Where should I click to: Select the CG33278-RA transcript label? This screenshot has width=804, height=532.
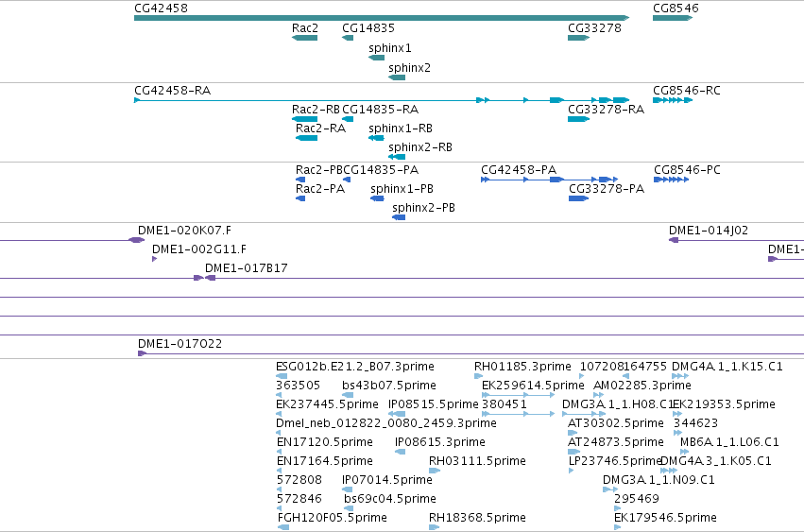pyautogui.click(x=606, y=110)
